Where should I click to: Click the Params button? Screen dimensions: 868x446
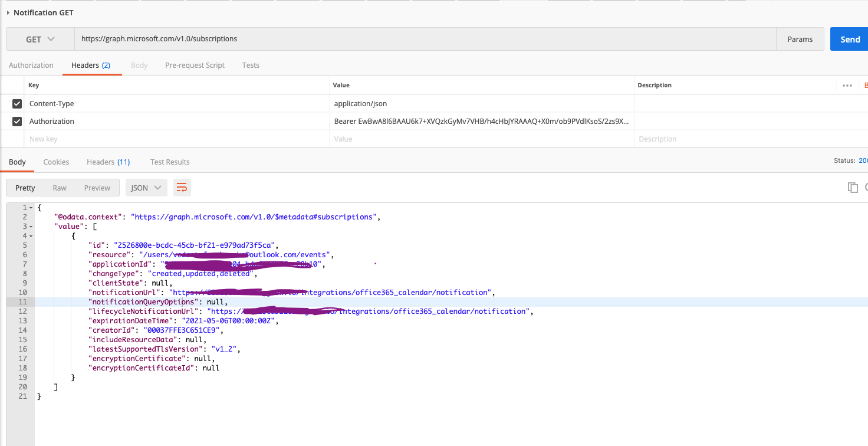(x=800, y=40)
